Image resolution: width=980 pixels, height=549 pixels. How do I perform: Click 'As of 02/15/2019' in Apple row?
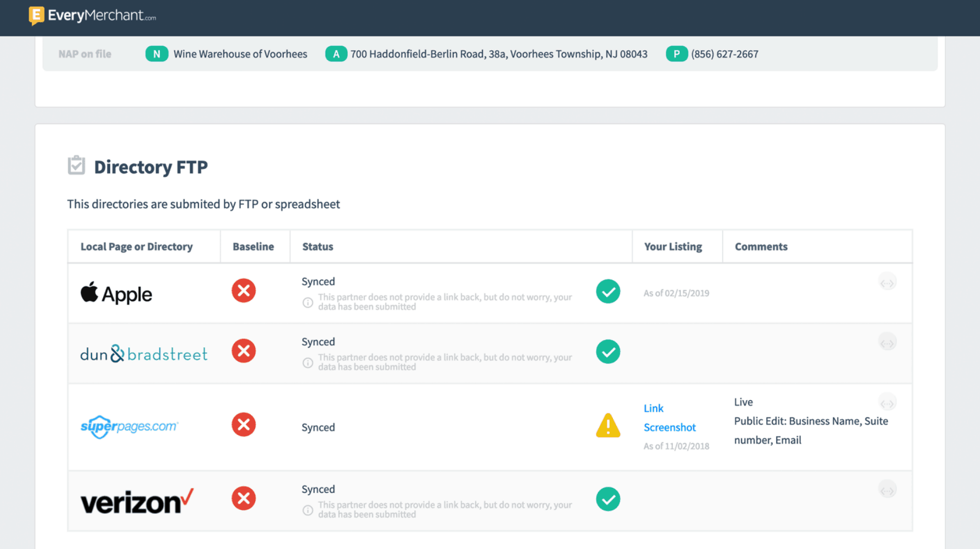pyautogui.click(x=676, y=293)
